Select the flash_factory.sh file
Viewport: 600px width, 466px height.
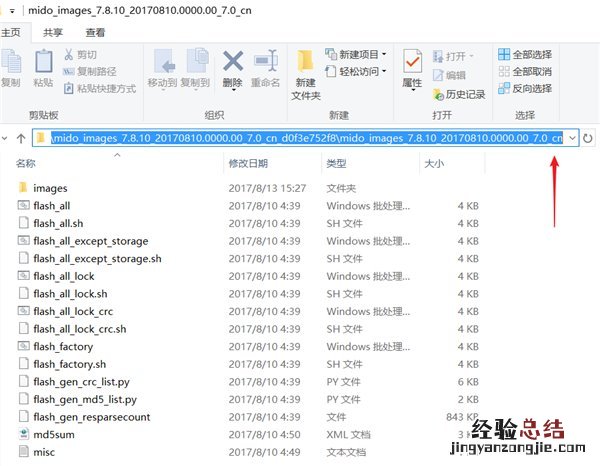(x=70, y=364)
